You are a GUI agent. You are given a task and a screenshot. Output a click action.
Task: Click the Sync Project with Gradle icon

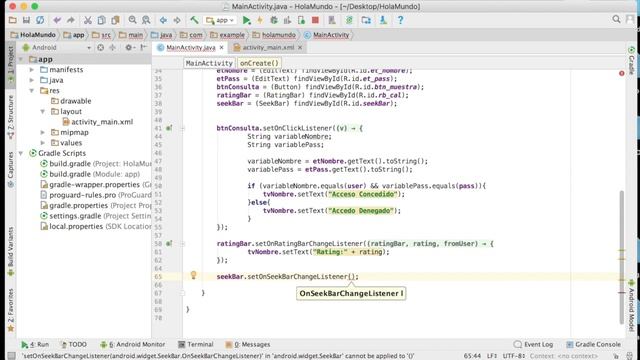click(x=349, y=20)
